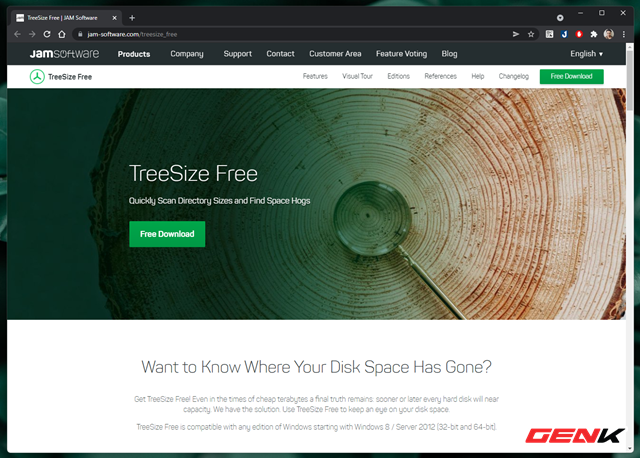Open the tab search dropdown arrow
The width and height of the screenshot is (640, 458).
[x=559, y=18]
